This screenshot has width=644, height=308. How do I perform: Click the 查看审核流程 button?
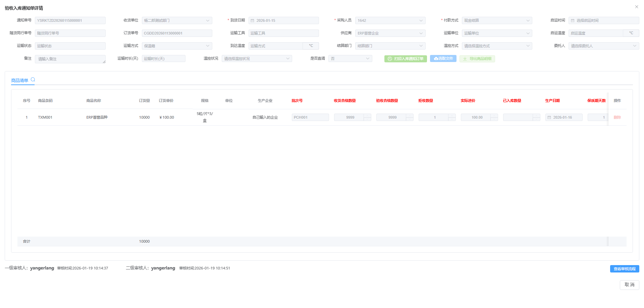click(624, 269)
